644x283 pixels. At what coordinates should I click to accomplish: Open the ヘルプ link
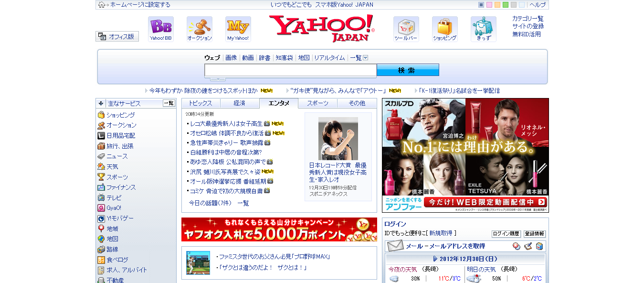(x=538, y=5)
